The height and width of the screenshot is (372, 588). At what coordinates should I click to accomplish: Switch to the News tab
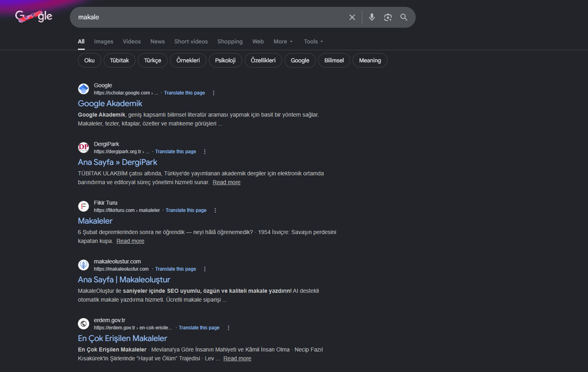tap(157, 41)
